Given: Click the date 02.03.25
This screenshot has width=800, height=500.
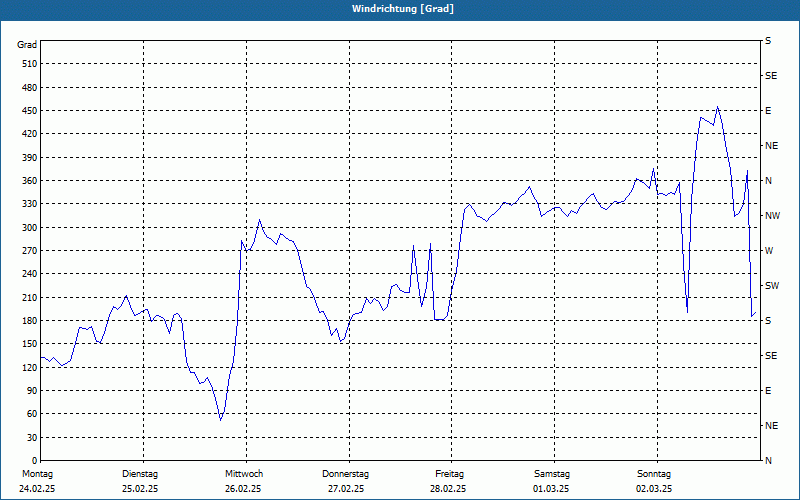Looking at the screenshot, I should coord(654,489).
